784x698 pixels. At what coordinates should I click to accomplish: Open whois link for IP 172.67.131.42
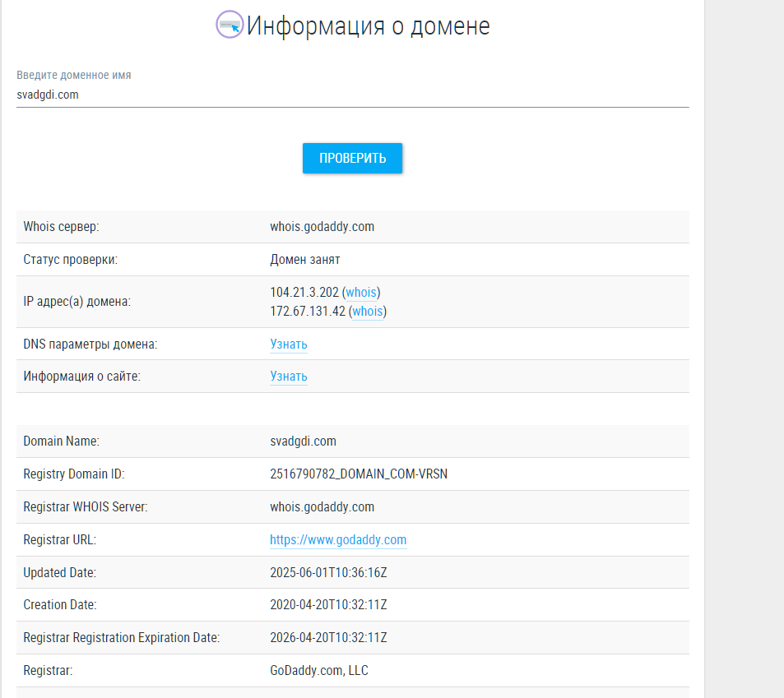[x=367, y=311]
